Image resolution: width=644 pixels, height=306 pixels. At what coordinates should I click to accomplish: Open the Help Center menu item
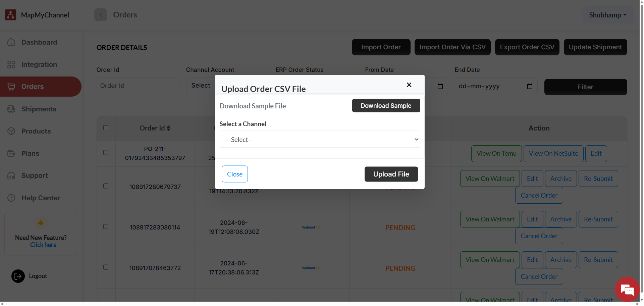(41, 198)
